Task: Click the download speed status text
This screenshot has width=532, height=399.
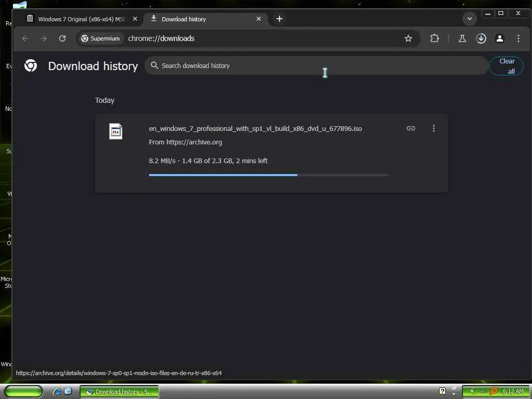Action: tap(208, 161)
